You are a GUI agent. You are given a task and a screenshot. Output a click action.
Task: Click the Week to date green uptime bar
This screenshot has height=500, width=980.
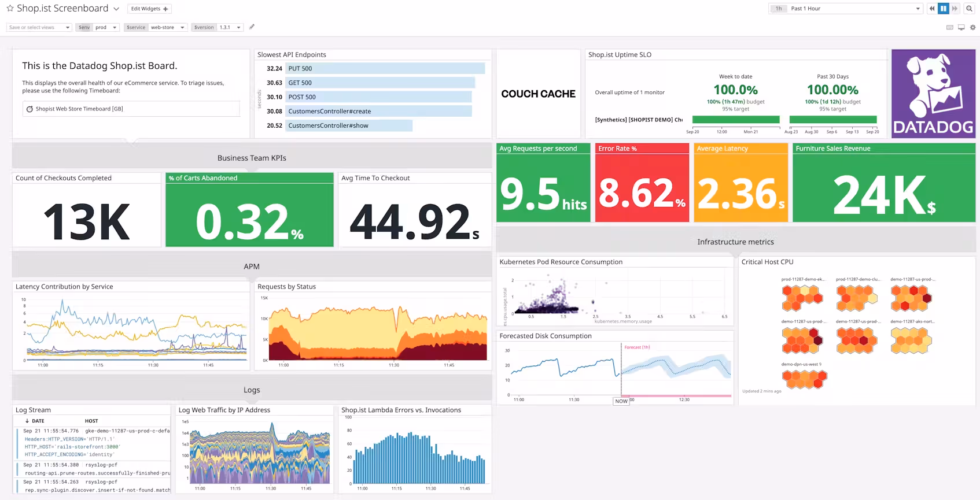(736, 120)
